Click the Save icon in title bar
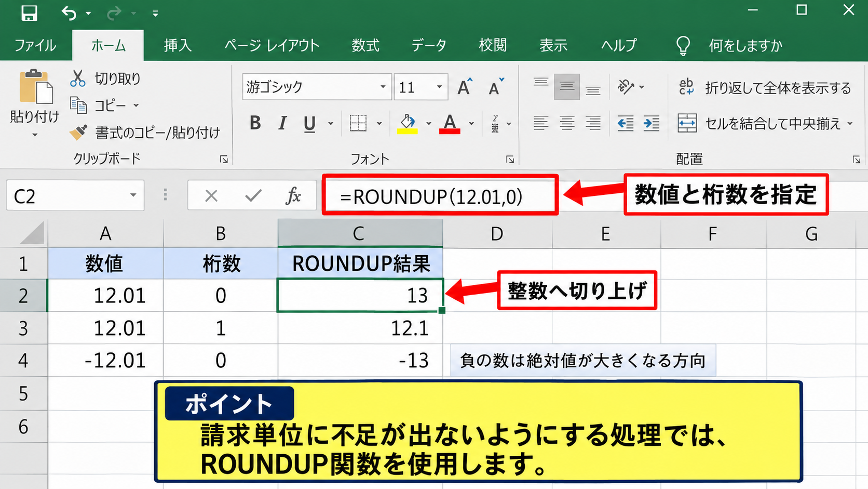868x489 pixels. point(29,13)
